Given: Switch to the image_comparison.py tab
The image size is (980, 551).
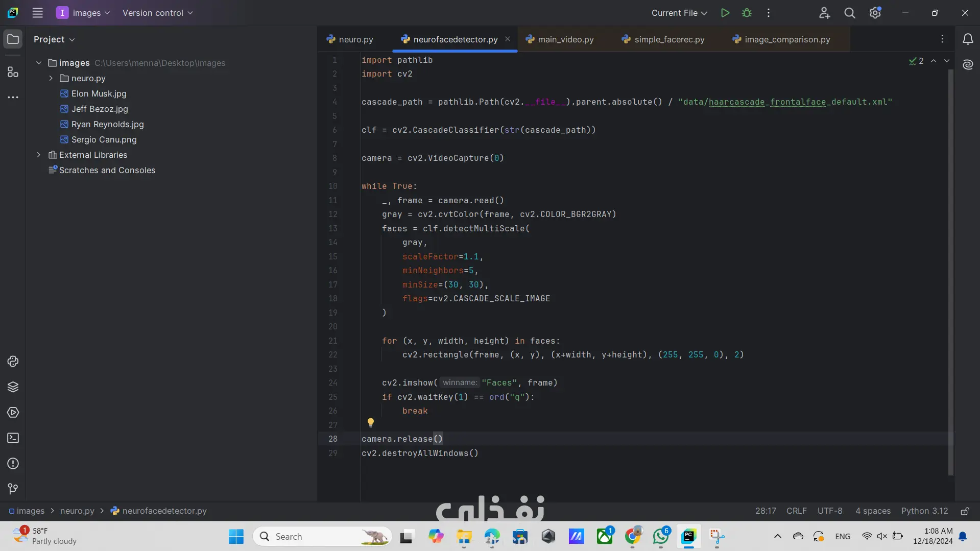Looking at the screenshot, I should tap(787, 39).
